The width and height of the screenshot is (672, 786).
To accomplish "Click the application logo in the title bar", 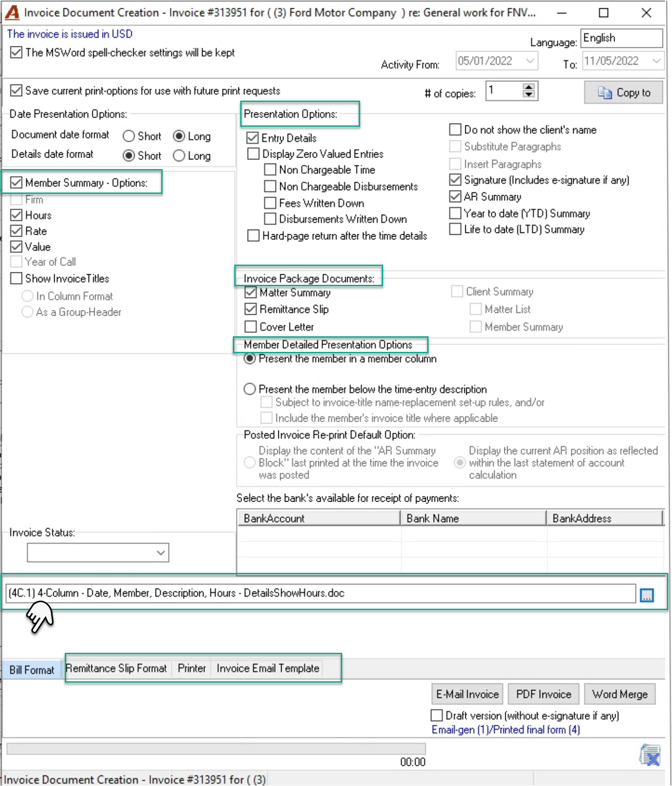I will pos(12,12).
